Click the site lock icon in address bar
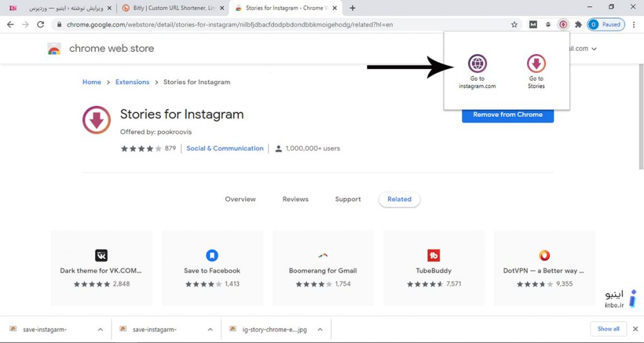The image size is (644, 343). click(x=59, y=24)
